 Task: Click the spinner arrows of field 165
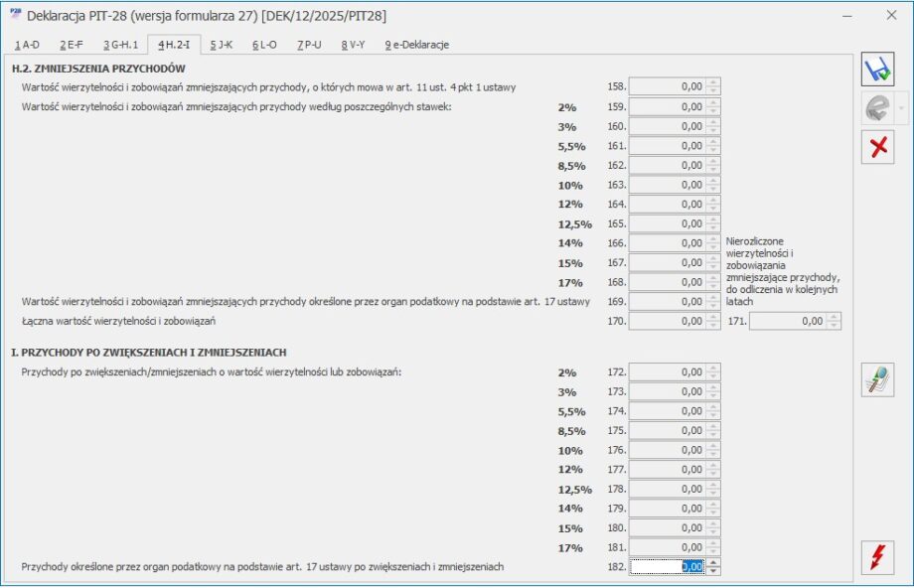coord(713,223)
